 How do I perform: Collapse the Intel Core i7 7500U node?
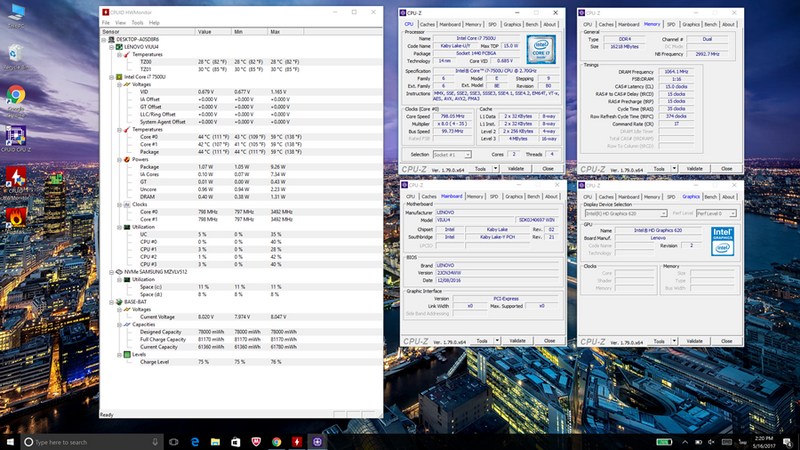111,77
